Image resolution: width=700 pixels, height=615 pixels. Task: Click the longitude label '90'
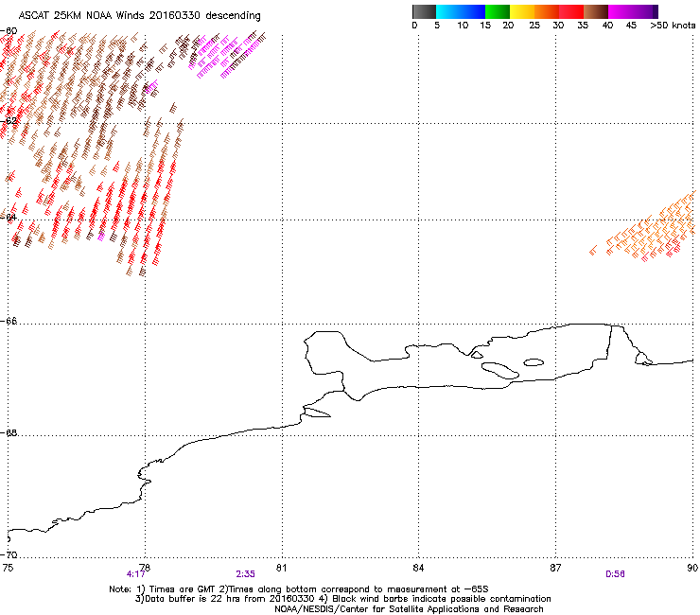point(692,568)
